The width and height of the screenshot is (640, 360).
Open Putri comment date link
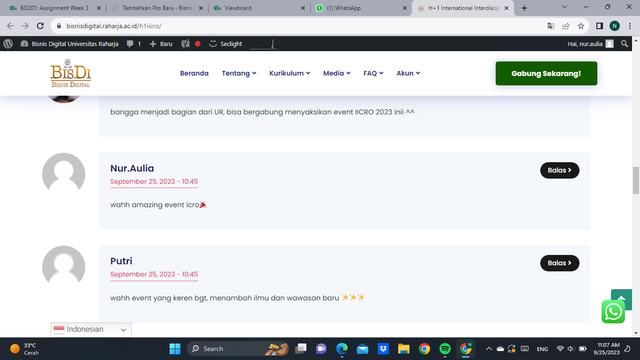point(154,274)
